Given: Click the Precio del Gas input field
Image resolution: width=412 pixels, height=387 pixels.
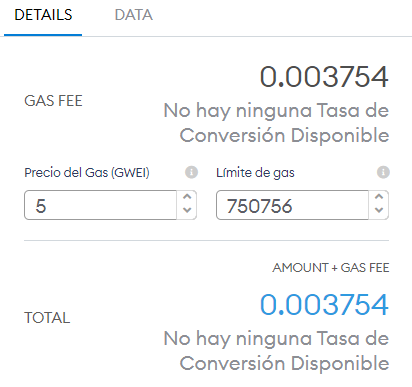Looking at the screenshot, I should click(100, 205).
